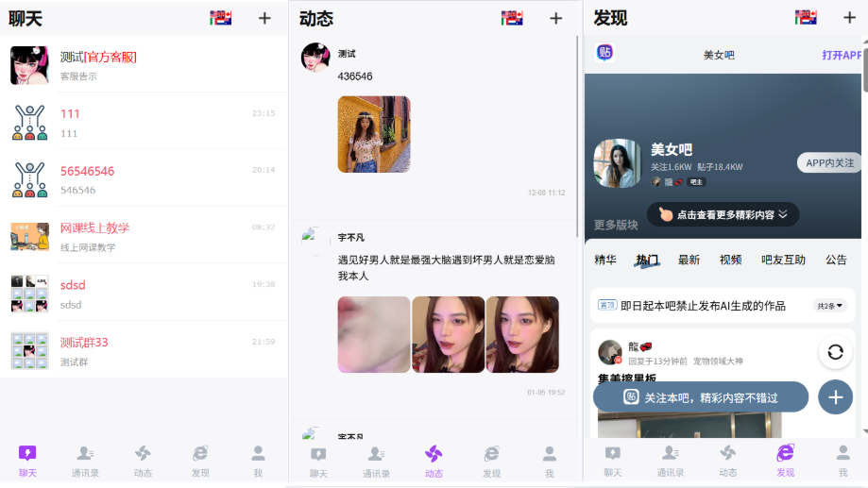
Task: Tap the plus icon in the 发现 header
Action: coord(849,18)
